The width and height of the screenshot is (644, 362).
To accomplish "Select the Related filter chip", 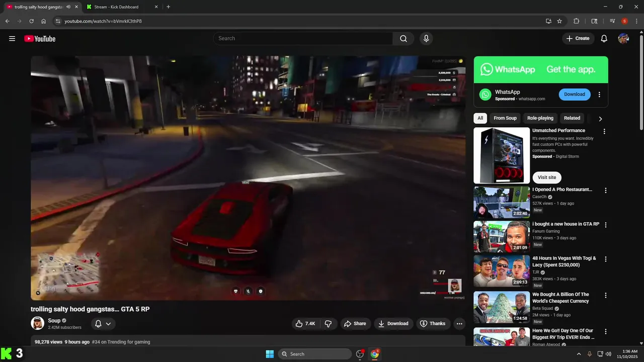I will tap(572, 118).
